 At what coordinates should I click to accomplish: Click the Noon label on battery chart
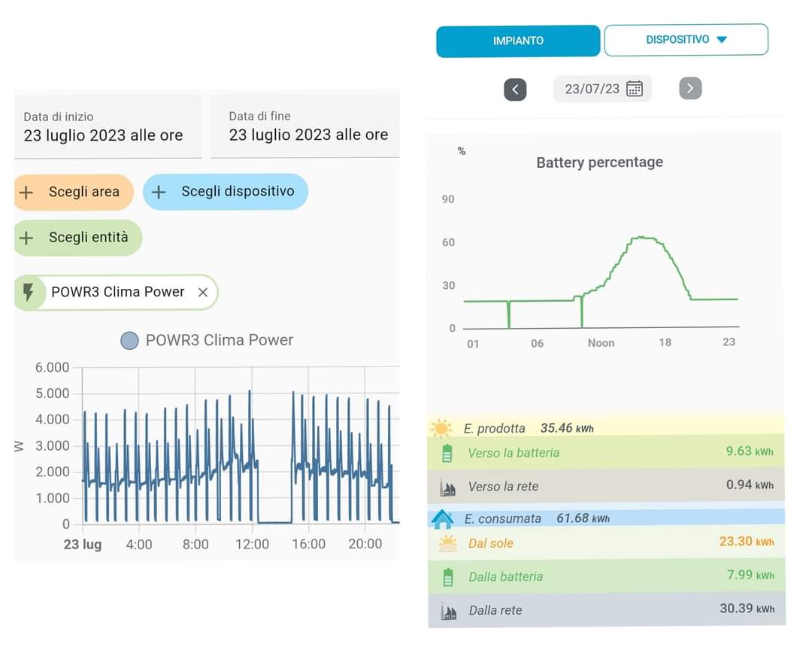pos(601,343)
